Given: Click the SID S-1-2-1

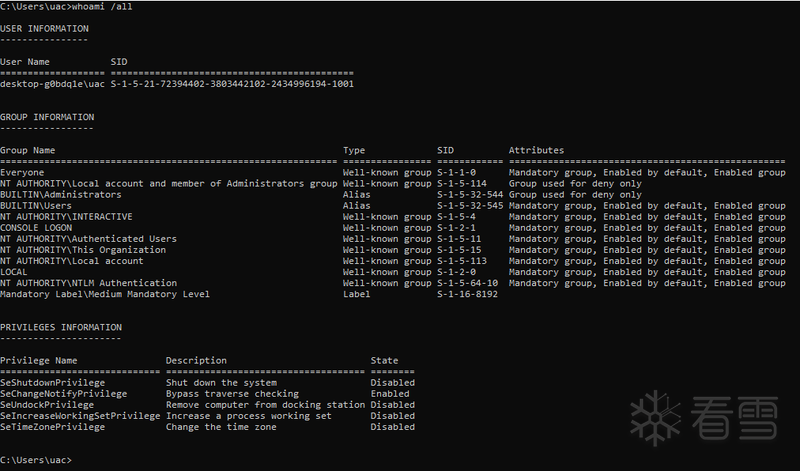Looking at the screenshot, I should (456, 228).
